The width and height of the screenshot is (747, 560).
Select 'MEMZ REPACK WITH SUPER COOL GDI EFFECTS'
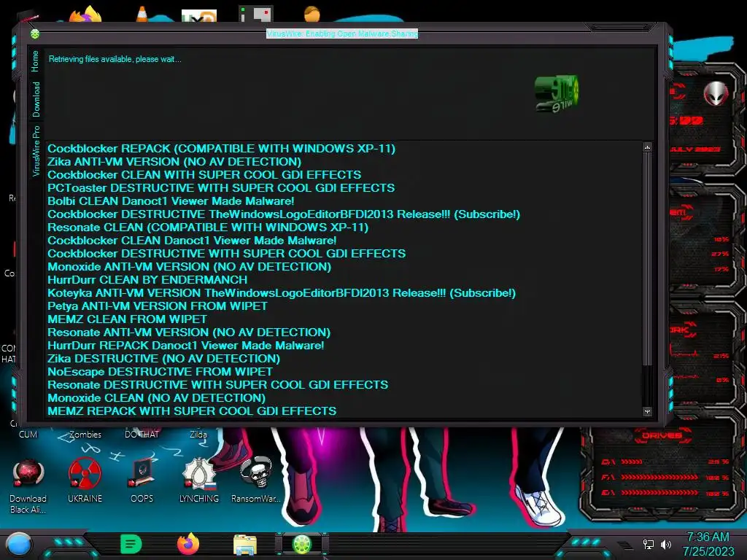coord(192,411)
